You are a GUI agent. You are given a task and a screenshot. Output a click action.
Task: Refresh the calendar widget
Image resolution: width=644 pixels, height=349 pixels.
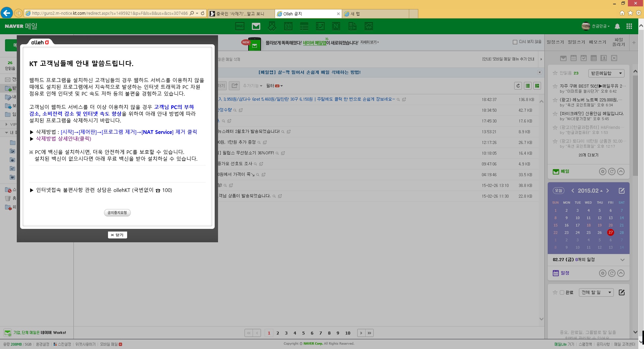(612, 273)
